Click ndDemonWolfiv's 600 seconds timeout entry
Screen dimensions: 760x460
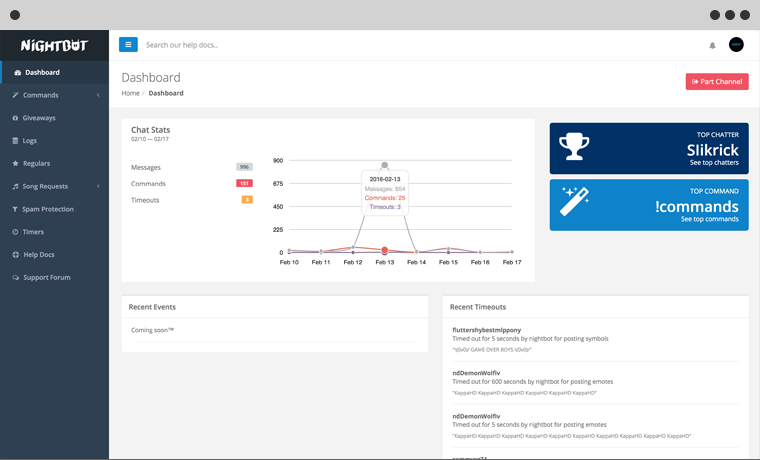coord(595,382)
